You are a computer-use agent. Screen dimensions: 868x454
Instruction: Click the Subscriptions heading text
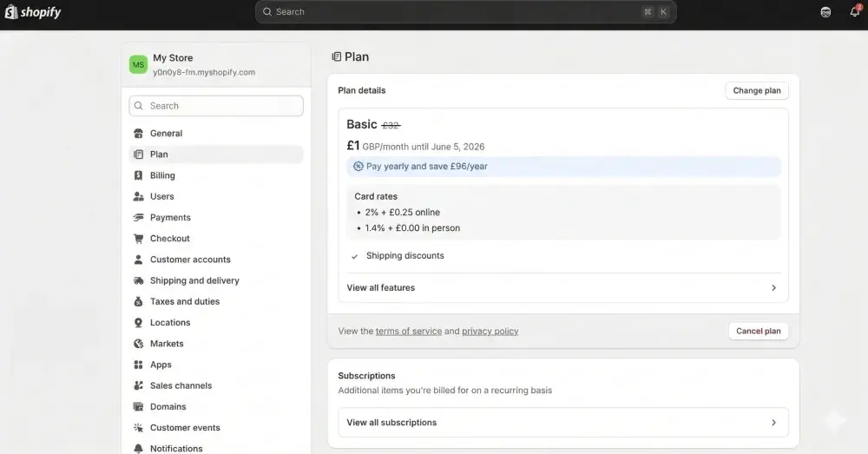pyautogui.click(x=366, y=376)
